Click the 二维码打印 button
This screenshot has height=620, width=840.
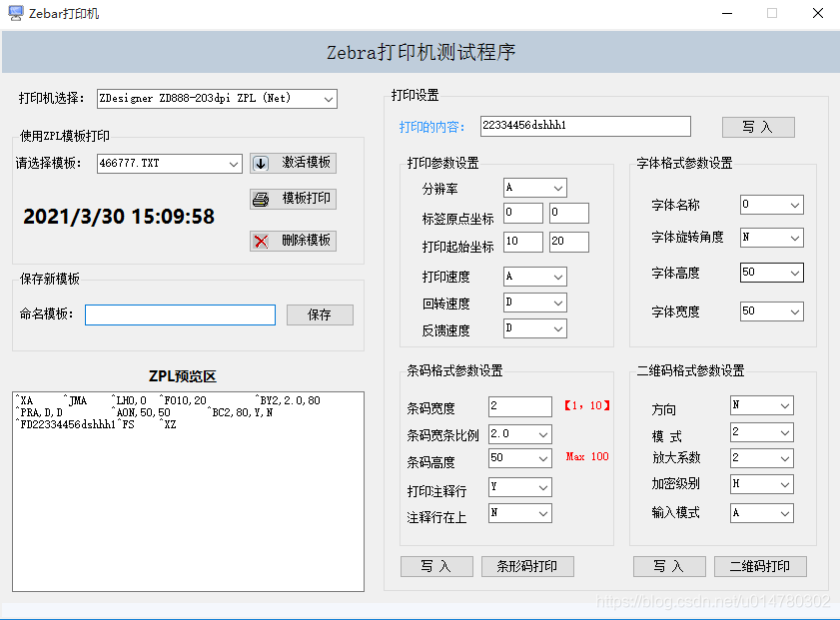click(760, 566)
